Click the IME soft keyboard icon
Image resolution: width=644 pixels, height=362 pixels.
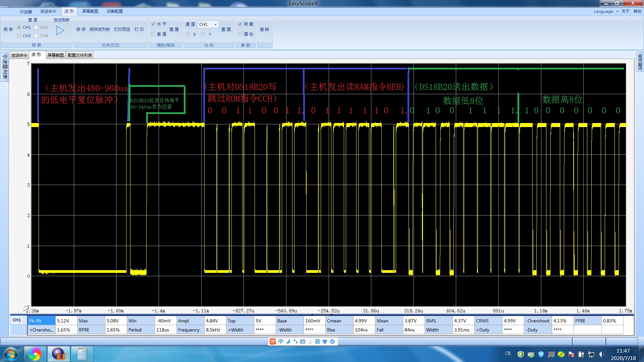(x=303, y=342)
